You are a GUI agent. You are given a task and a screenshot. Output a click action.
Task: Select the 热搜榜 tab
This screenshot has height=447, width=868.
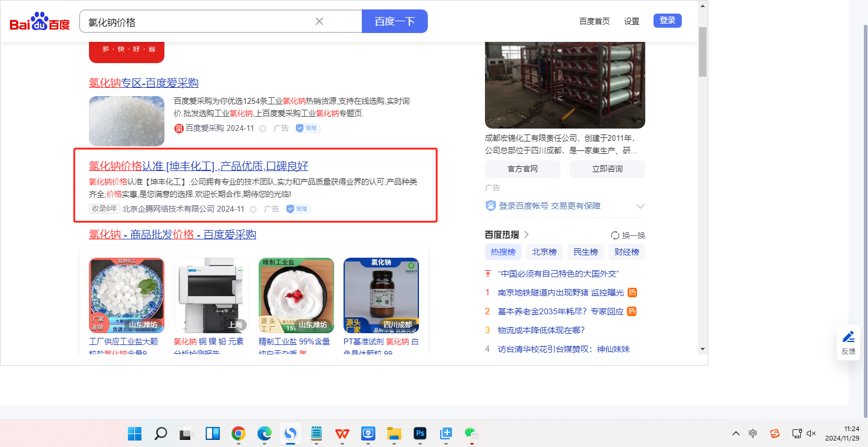[503, 252]
